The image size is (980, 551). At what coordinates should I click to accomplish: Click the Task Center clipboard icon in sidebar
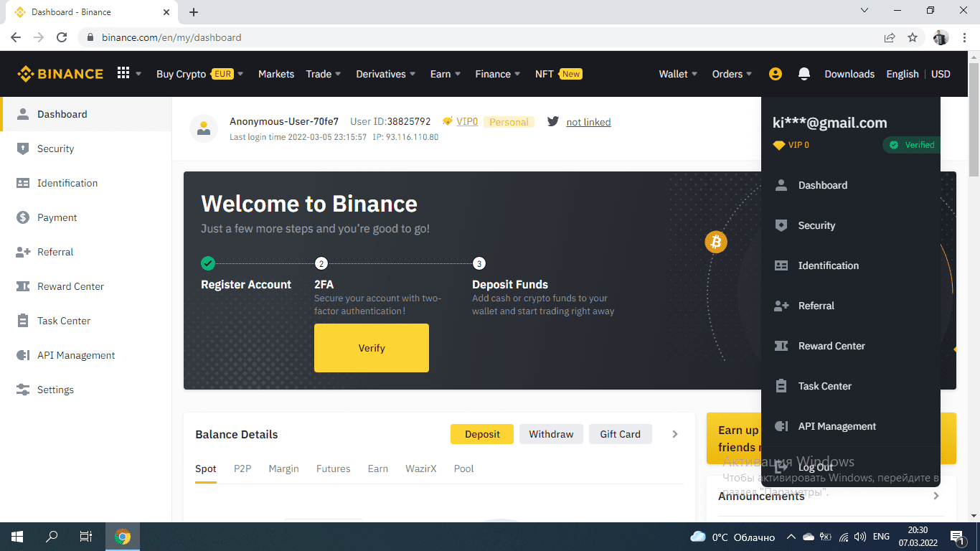click(x=23, y=321)
